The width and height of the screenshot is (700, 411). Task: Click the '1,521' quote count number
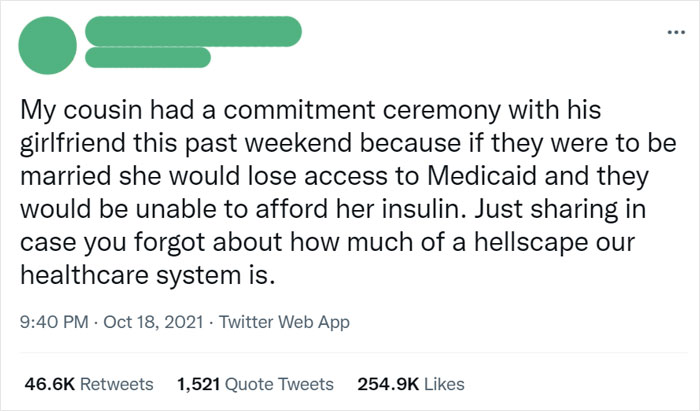198,383
